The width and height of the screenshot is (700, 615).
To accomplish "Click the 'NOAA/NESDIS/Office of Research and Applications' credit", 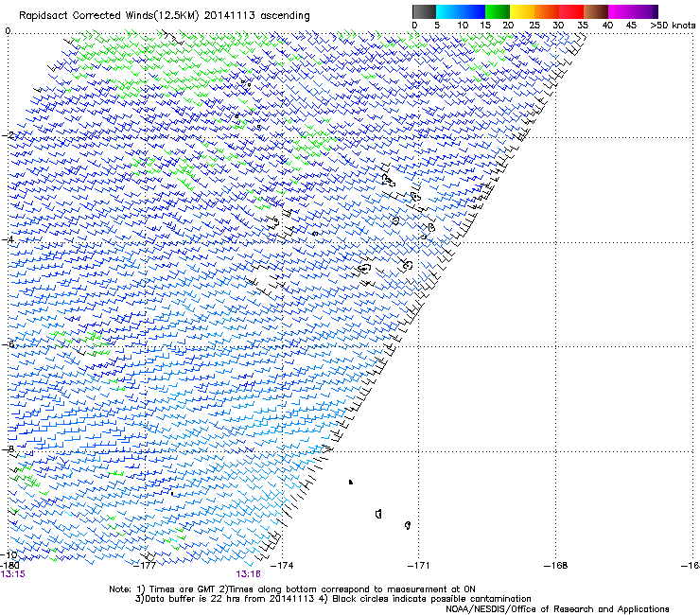I will point(557,608).
